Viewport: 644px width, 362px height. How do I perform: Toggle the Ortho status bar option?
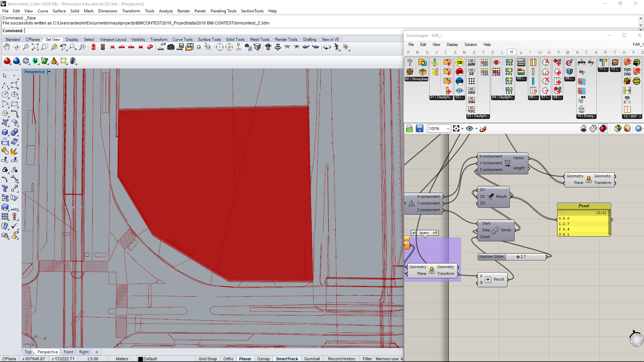click(228, 359)
